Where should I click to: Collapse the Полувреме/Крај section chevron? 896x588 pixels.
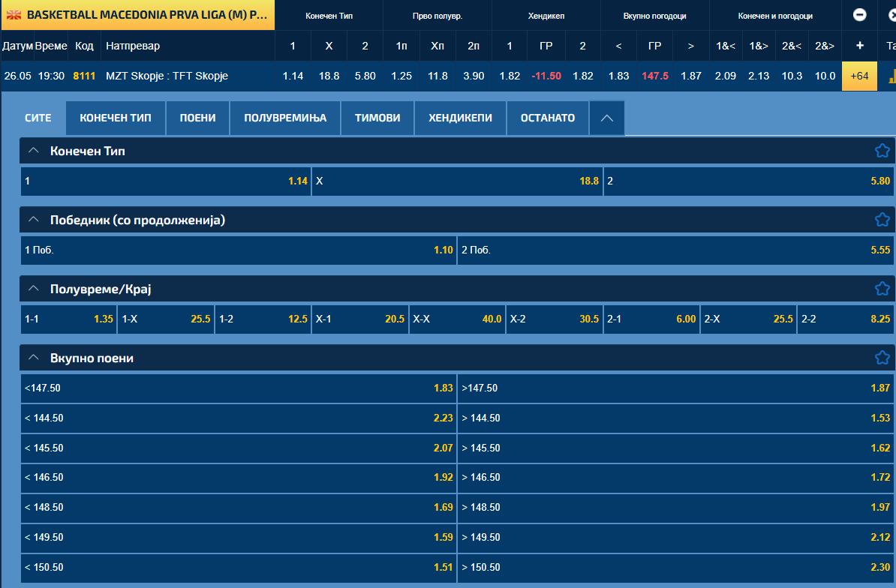(x=34, y=289)
